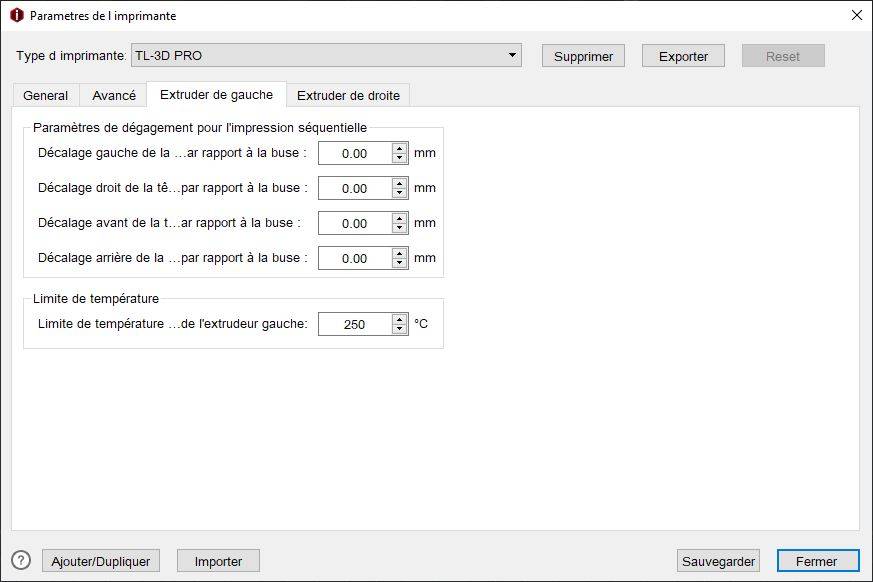This screenshot has width=873, height=582.
Task: Click the '°C' unit label
Action: [x=421, y=324]
